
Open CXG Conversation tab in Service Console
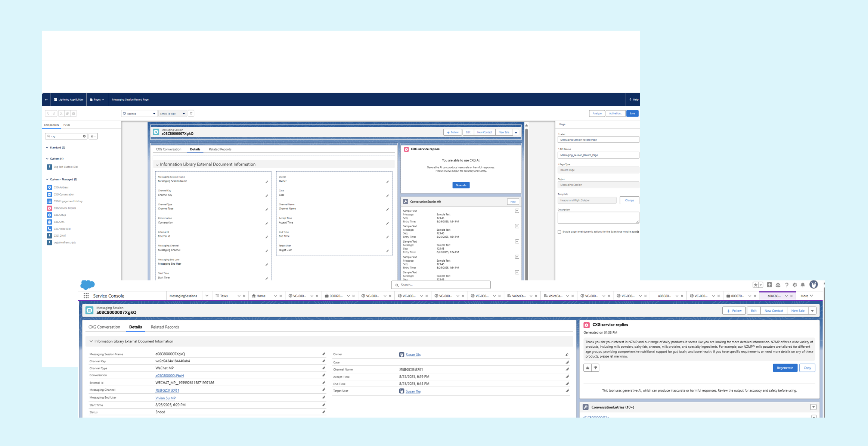(104, 327)
